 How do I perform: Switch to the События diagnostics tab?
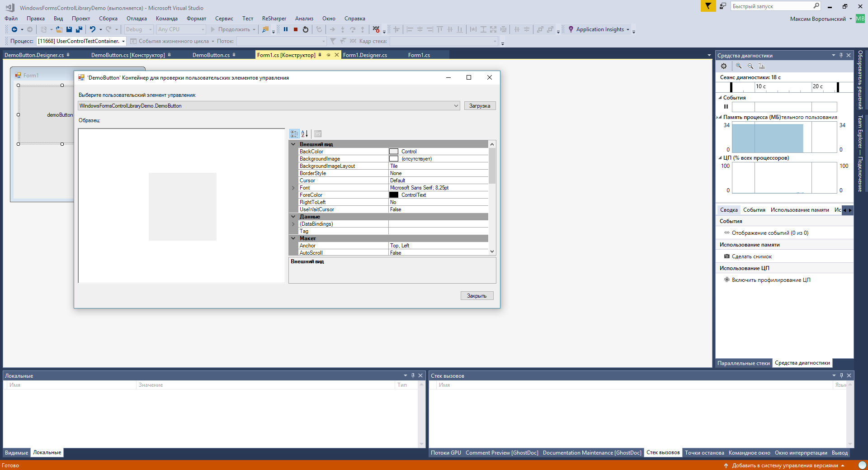pos(754,210)
